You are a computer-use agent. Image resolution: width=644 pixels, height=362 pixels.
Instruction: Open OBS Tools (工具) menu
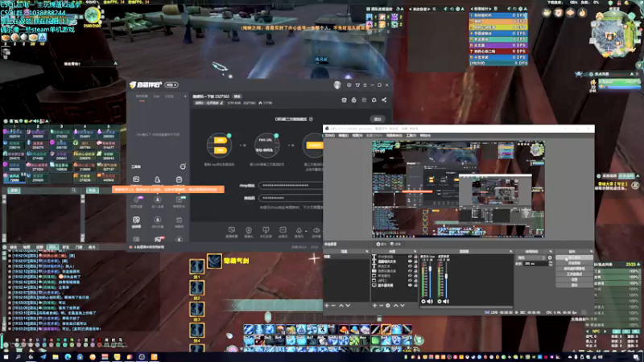click(x=411, y=135)
